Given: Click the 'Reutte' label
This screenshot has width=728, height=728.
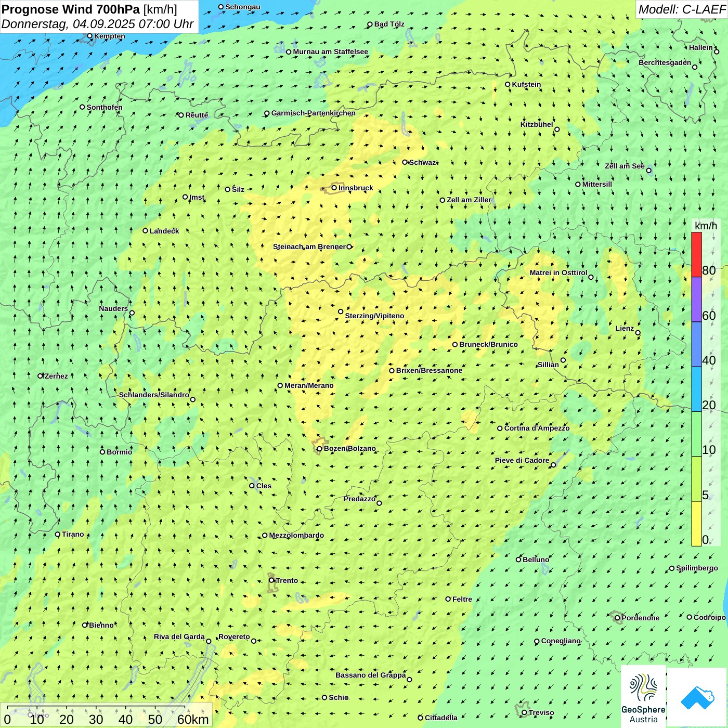Looking at the screenshot, I should [x=197, y=115].
